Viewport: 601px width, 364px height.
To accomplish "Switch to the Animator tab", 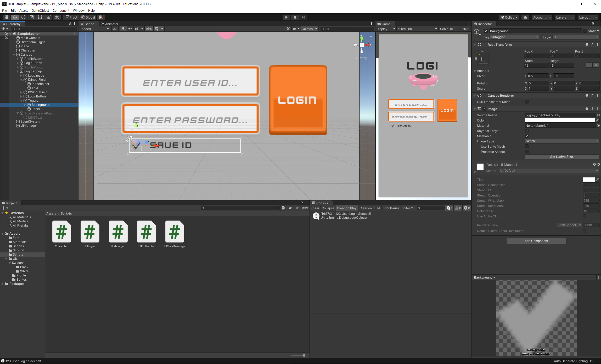I will point(110,24).
